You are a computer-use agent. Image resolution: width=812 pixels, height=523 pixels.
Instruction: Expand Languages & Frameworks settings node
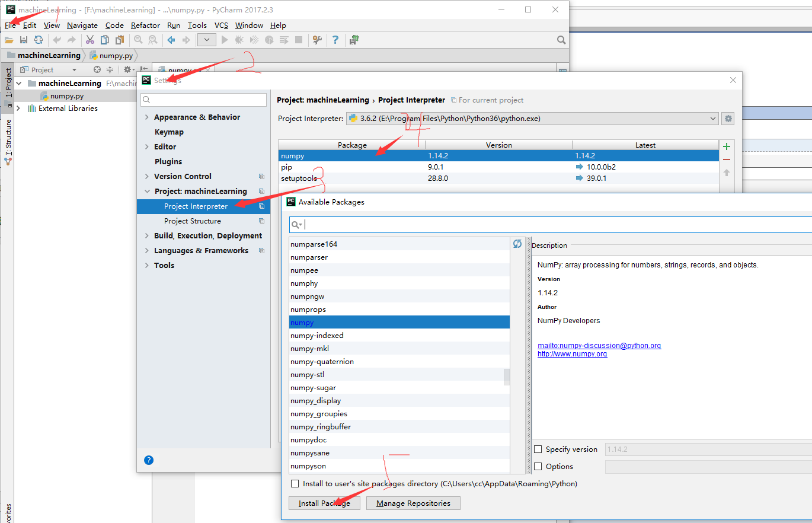click(147, 251)
